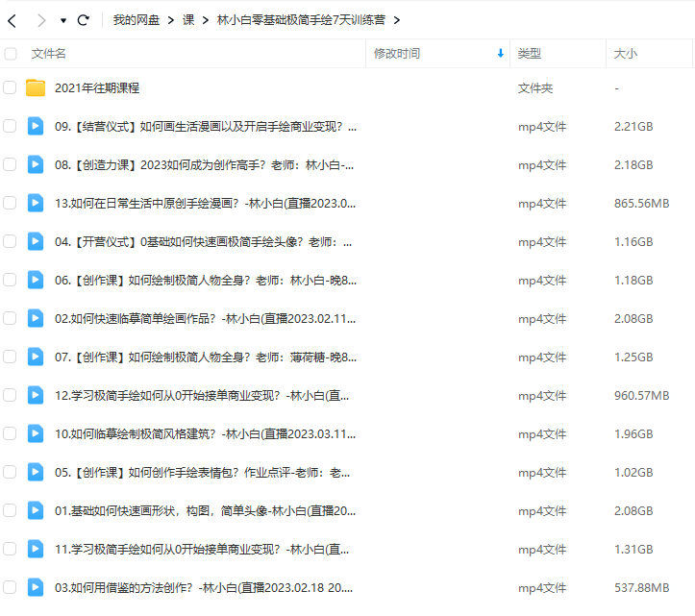Open the navigation history dropdown arrow
This screenshot has width=695, height=616.
tap(63, 20)
